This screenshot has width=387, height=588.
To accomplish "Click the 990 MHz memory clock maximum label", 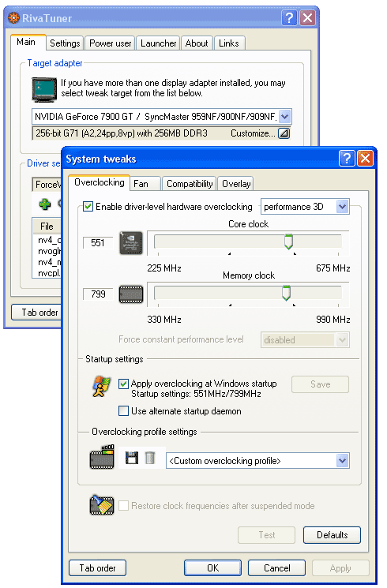I will pyautogui.click(x=333, y=320).
